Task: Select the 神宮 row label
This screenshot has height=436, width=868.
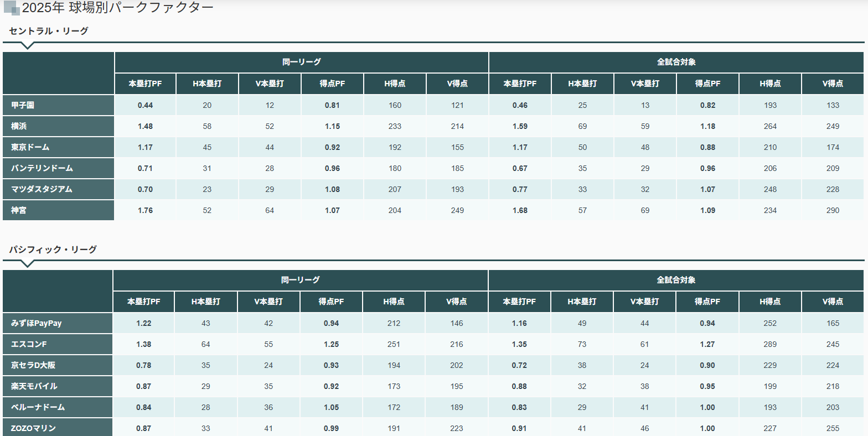Action: coord(19,210)
